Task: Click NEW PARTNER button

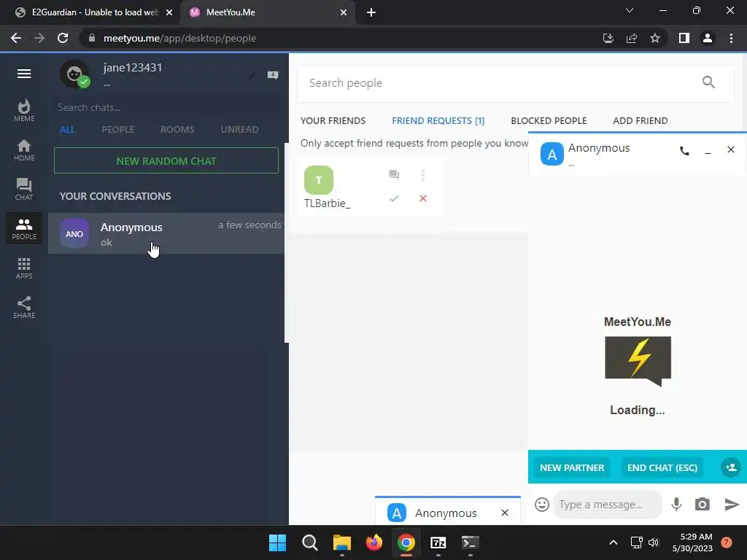Action: click(x=572, y=467)
